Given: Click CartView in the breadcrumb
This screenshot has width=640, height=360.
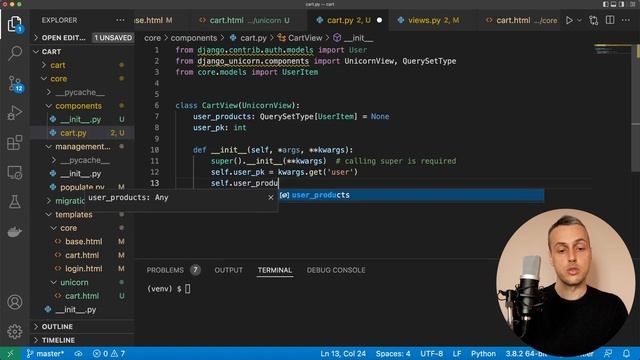Looking at the screenshot, I should point(305,38).
